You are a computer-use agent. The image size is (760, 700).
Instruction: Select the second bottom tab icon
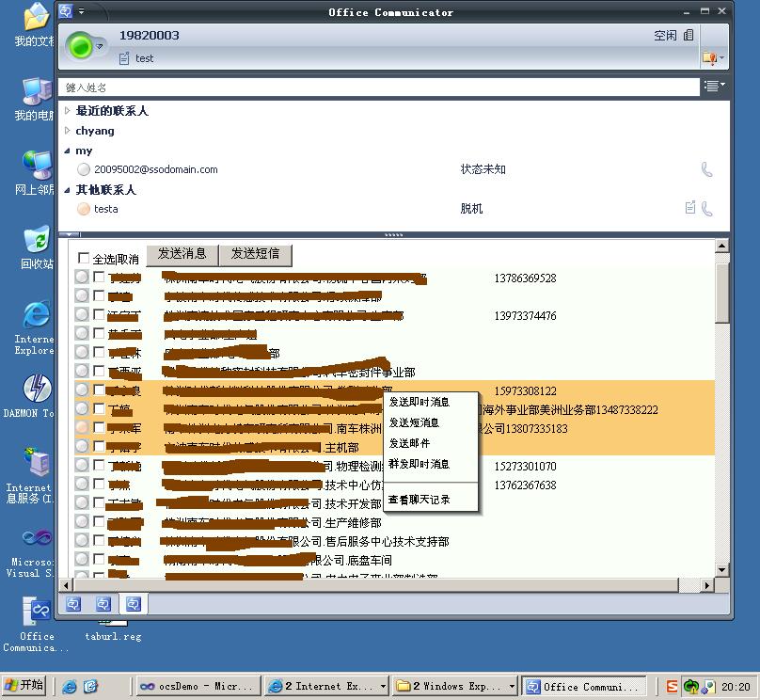click(x=103, y=604)
